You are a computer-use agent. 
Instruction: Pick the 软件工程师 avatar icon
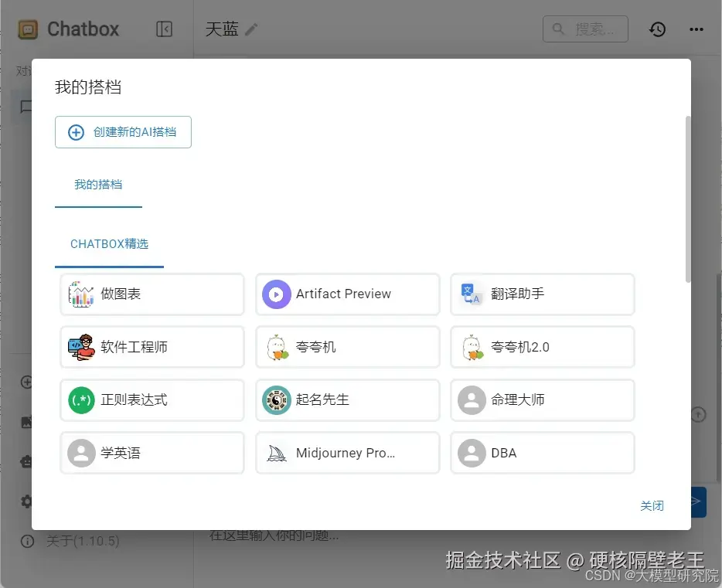point(81,347)
